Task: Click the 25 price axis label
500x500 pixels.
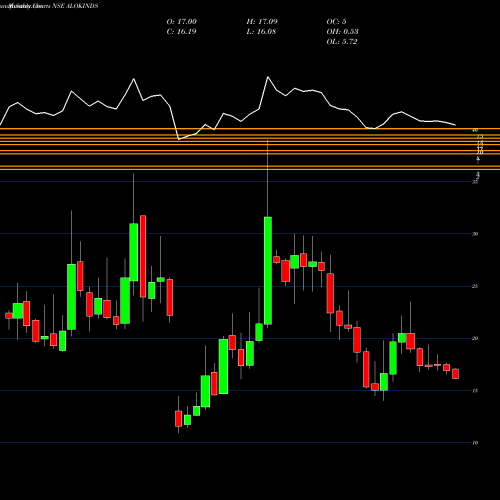Action: click(x=475, y=286)
